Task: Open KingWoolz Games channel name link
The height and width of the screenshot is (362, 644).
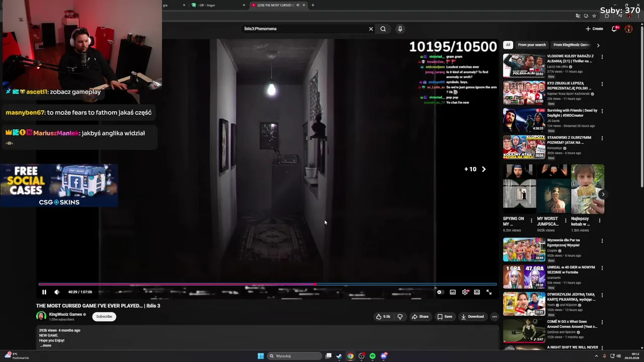Action: (65, 314)
